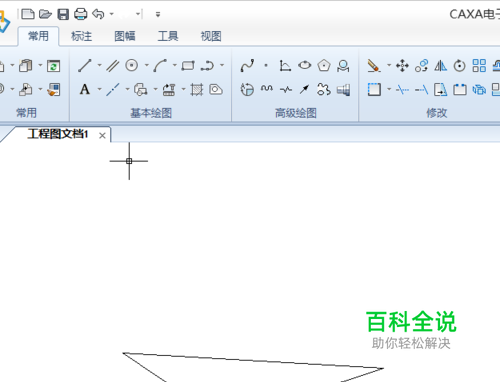Screen dimensions: 500x382
Task: Click the green refresh icon in 常用 group
Action: (x=53, y=66)
